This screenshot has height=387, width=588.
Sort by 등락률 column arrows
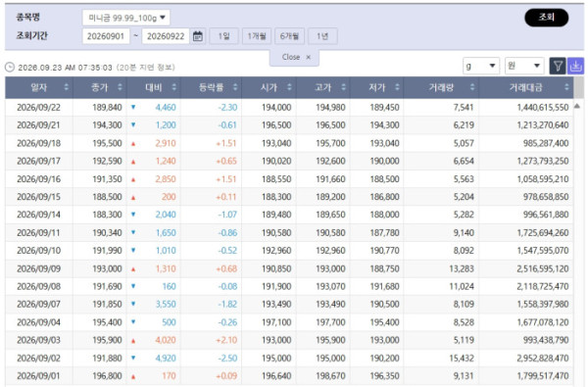click(235, 87)
